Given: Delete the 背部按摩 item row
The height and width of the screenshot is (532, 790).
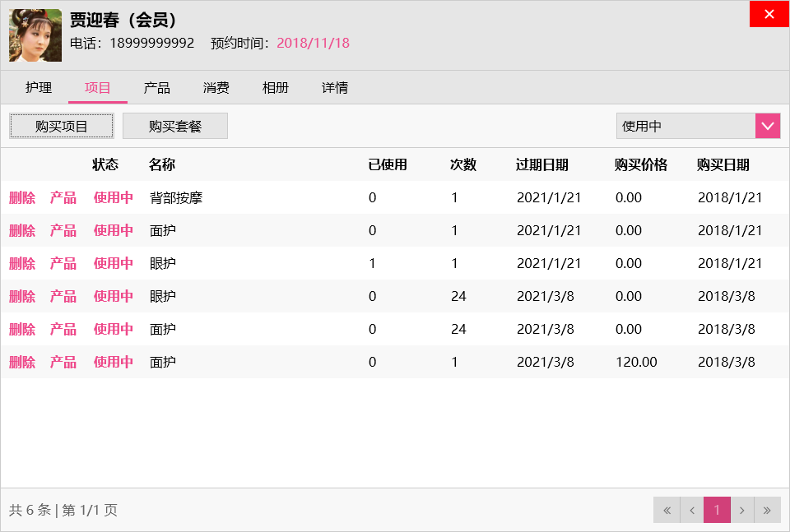Looking at the screenshot, I should point(22,197).
